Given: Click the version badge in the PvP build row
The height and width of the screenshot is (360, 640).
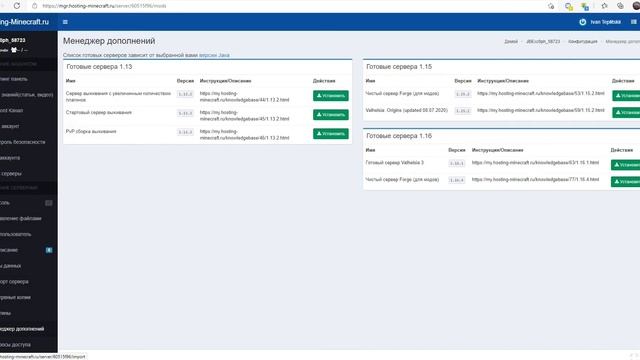Looking at the screenshot, I should click(x=185, y=132).
